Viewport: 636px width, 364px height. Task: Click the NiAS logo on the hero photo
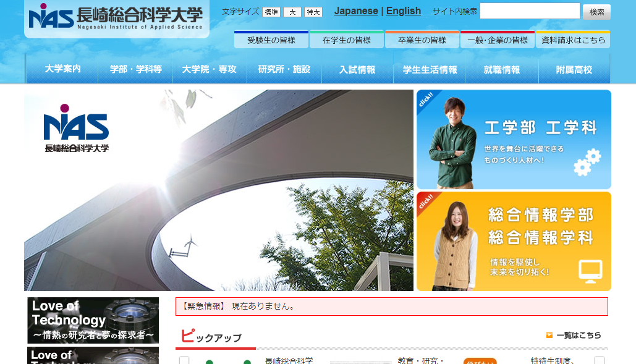click(x=76, y=128)
